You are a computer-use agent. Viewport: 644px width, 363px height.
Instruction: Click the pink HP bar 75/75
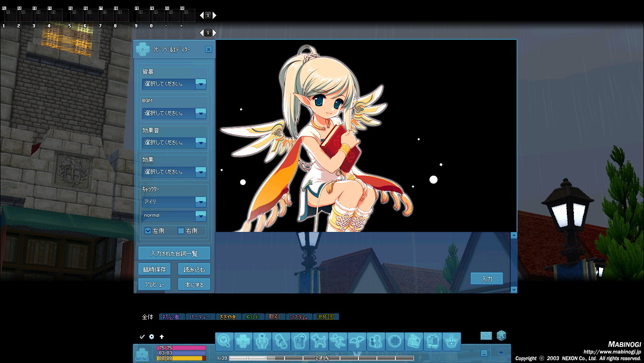point(181,348)
